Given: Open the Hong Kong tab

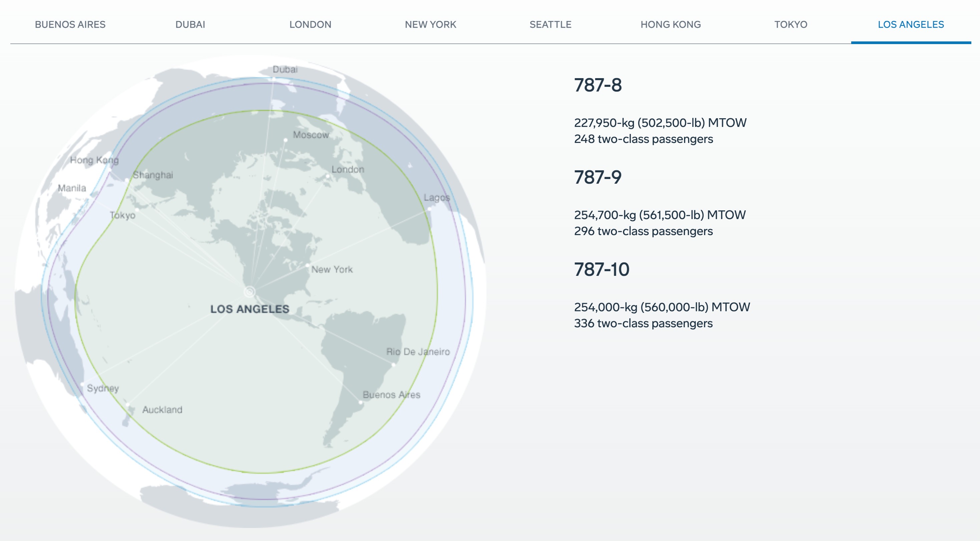Looking at the screenshot, I should [x=670, y=25].
